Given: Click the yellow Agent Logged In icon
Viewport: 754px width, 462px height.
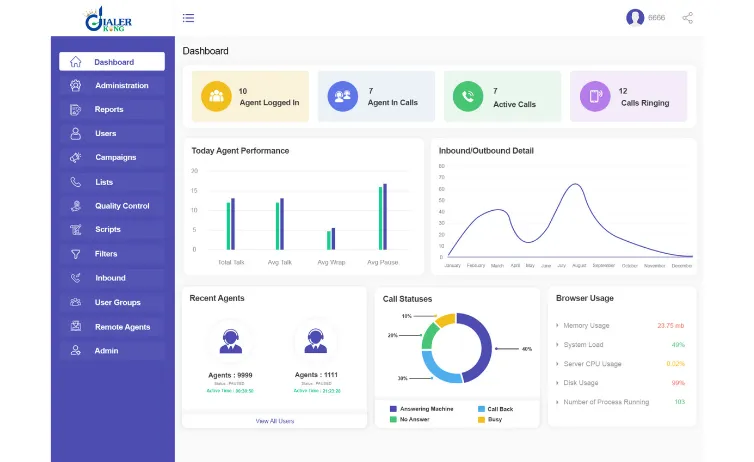Looking at the screenshot, I should click(216, 96).
